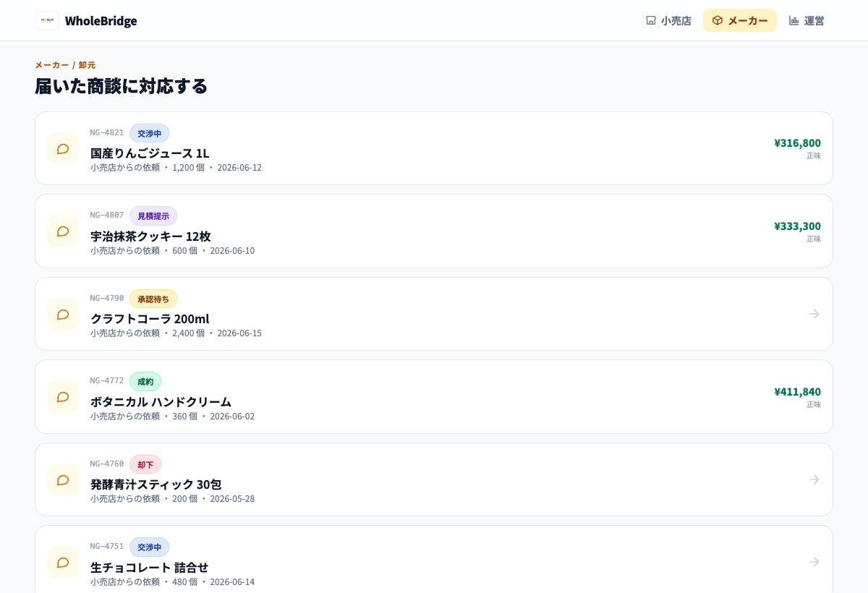This screenshot has height=593, width=868.
Task: Click the WholeBridge logo icon
Action: (x=47, y=20)
